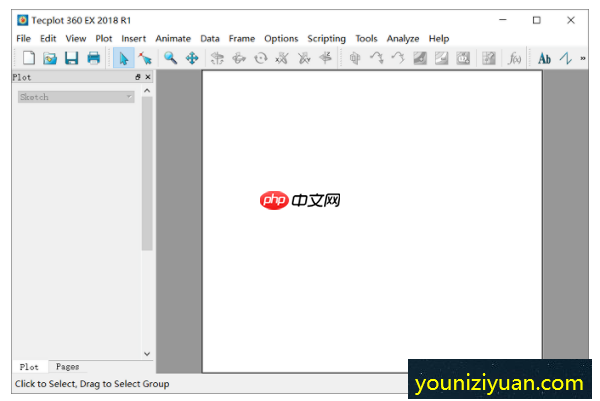Open the Help menu

click(x=439, y=39)
